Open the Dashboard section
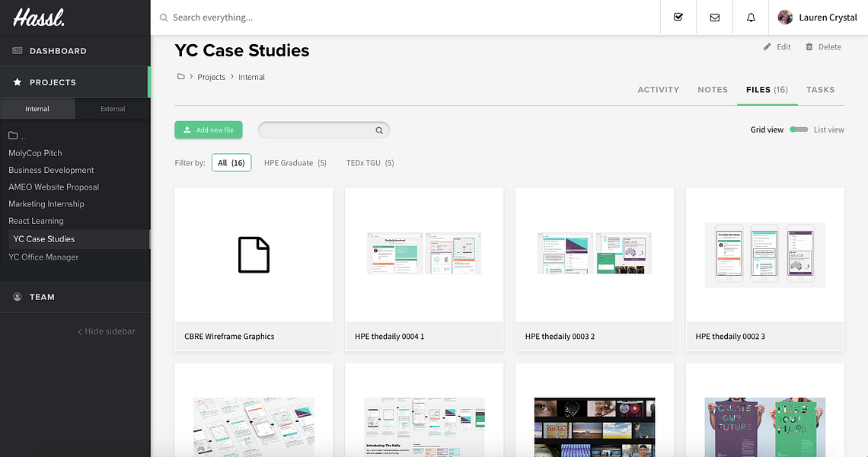Viewport: 868px width, 457px height. 75,50
